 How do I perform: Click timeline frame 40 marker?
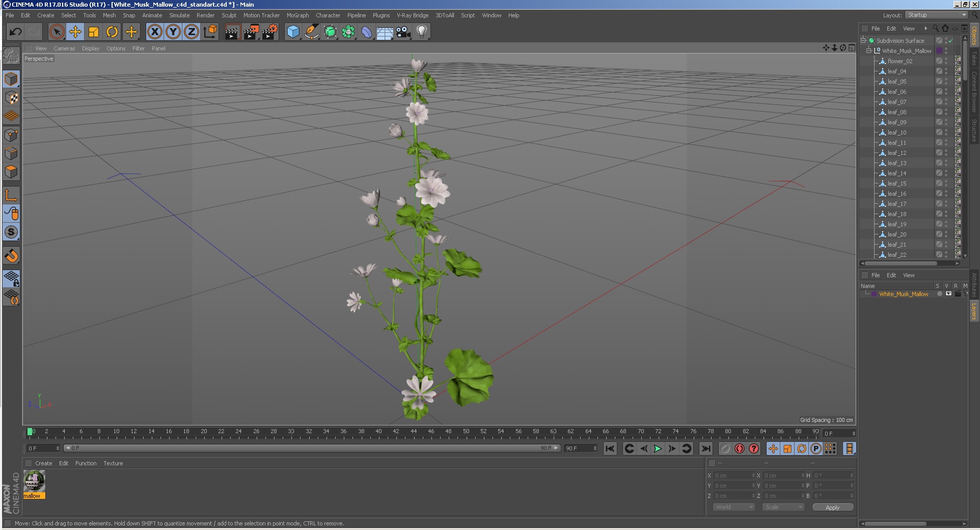378,432
